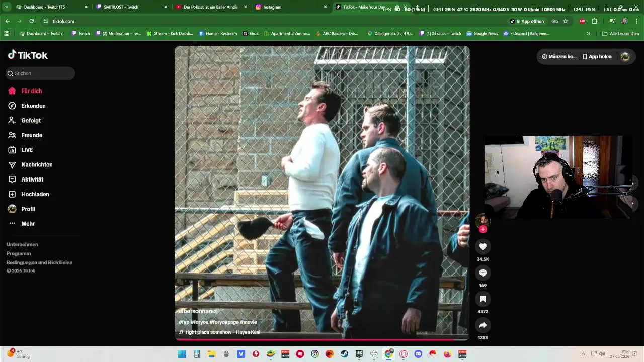Open the browser extensions puzzle icon
Image resolution: width=644 pixels, height=362 pixels.
595,21
